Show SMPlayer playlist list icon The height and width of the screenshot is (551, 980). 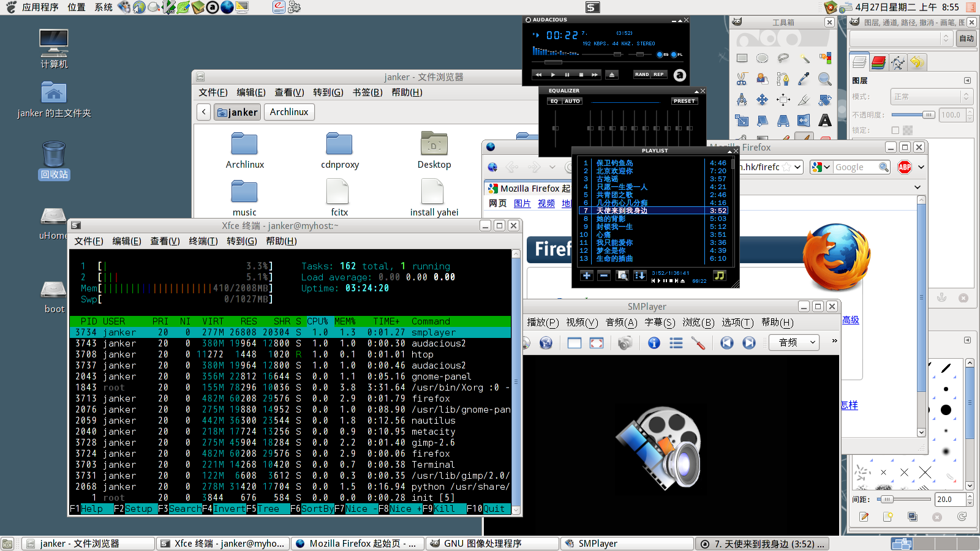[x=676, y=343]
